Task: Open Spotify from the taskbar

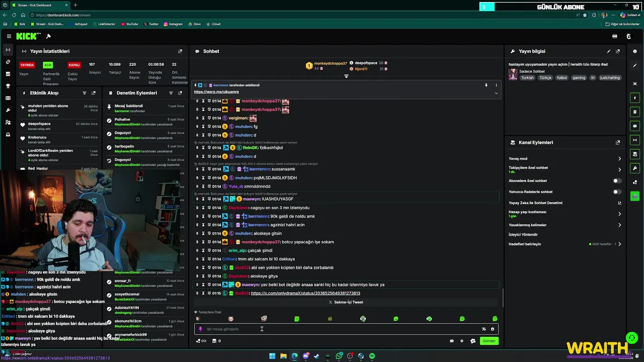Action: pos(372,356)
